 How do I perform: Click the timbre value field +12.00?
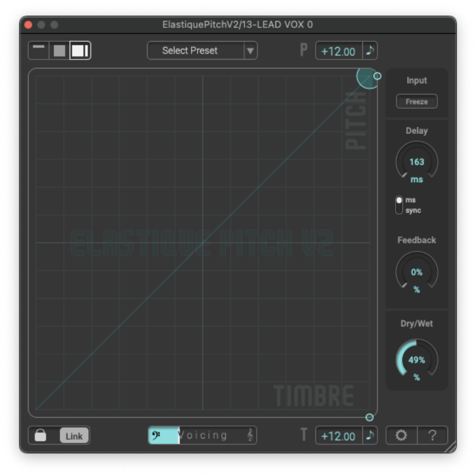[x=339, y=436]
